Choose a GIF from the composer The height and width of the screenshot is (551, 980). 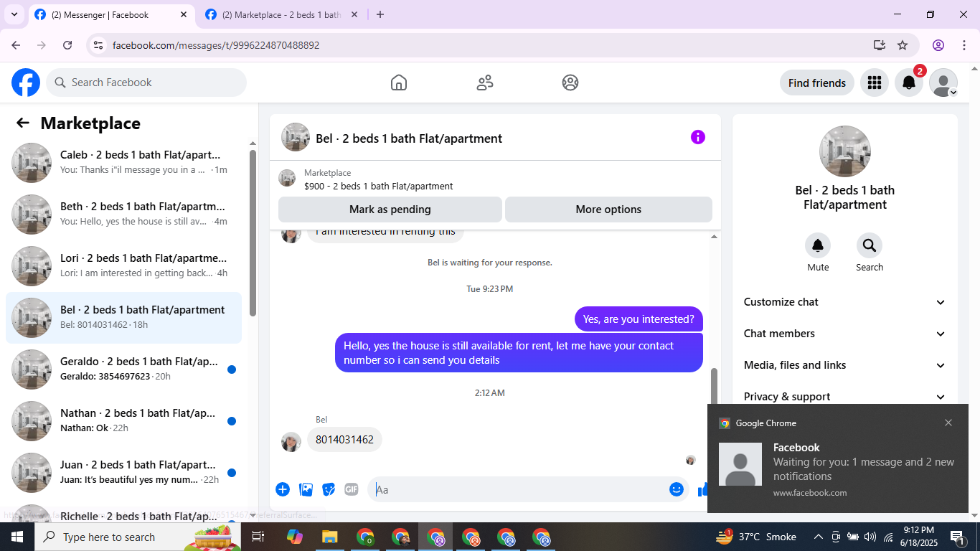pos(352,489)
